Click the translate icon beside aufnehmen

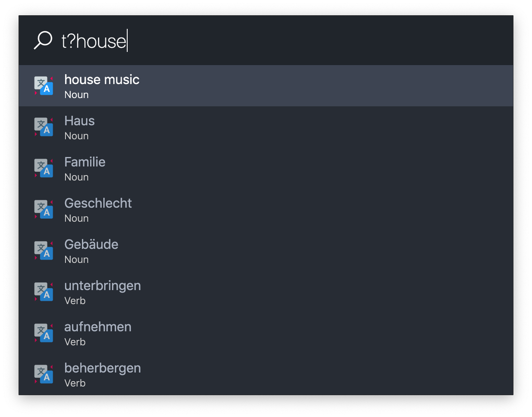point(43,333)
